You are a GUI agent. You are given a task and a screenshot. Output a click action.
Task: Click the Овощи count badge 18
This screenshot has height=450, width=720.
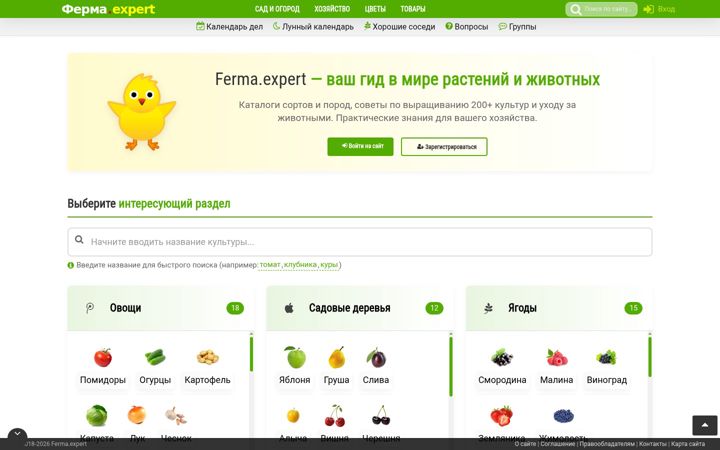pos(235,308)
